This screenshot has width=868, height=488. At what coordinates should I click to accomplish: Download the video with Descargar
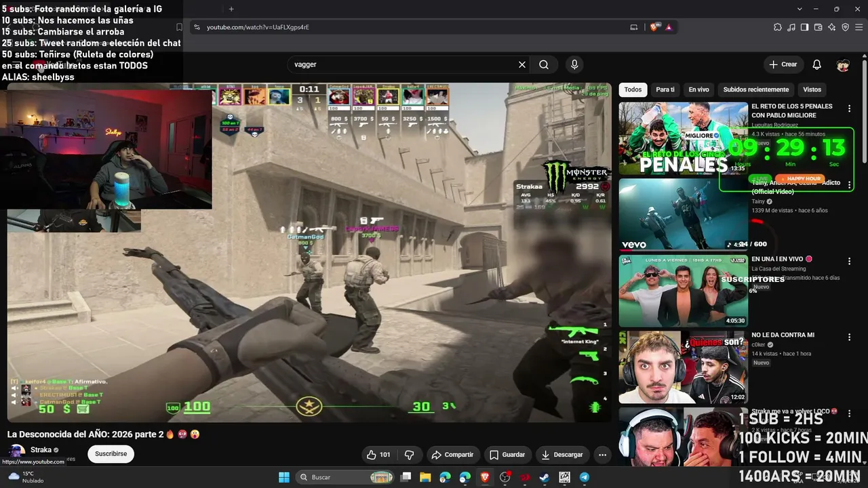tap(562, 455)
